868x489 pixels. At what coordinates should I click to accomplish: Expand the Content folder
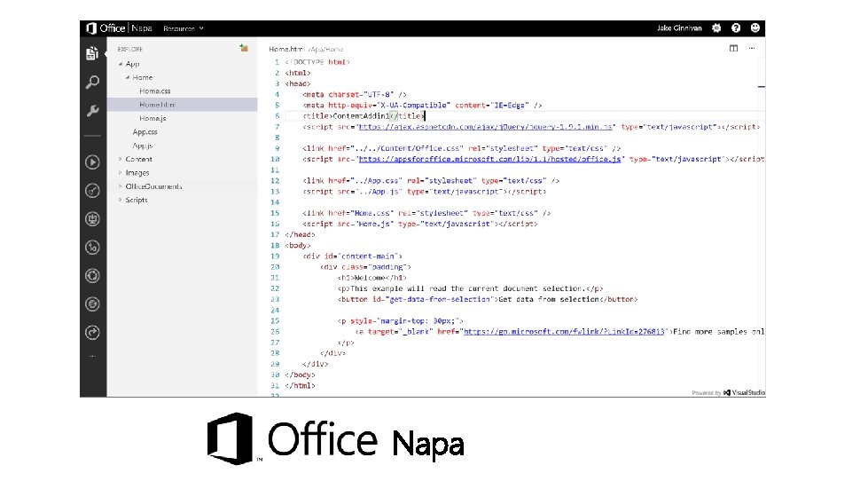(120, 159)
